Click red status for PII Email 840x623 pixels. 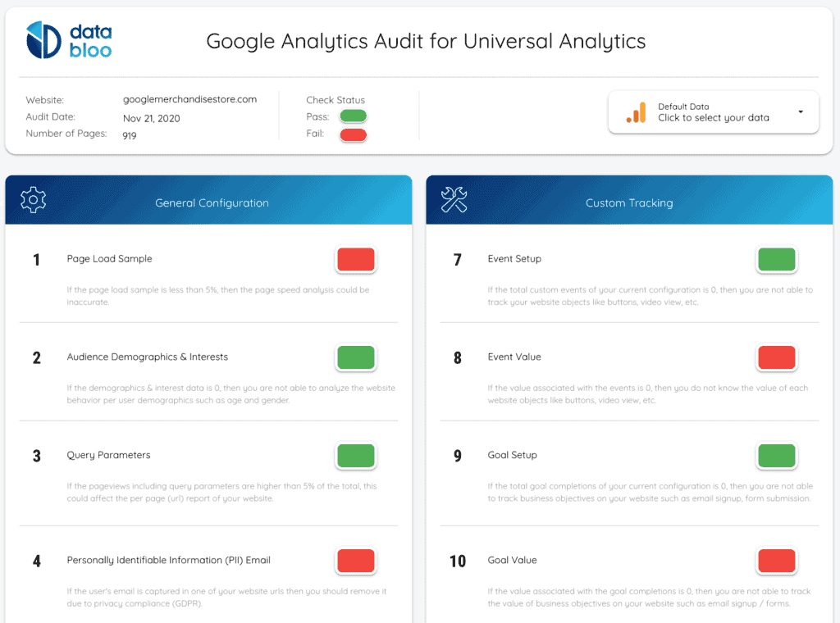click(x=356, y=561)
